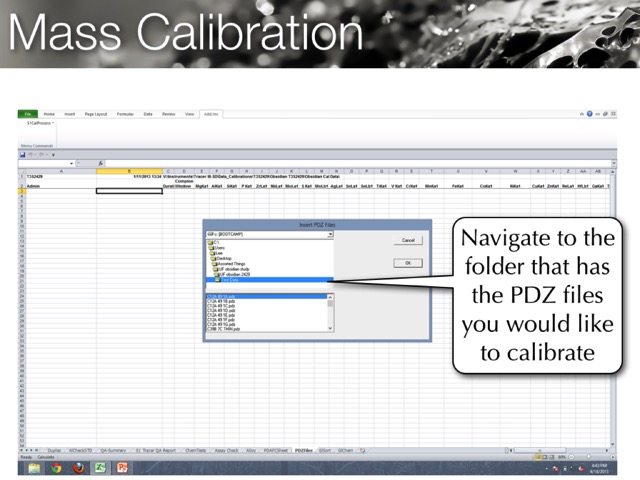Screen dimensions: 640x480
Task: Open the drive selector dropdown showing BOOTCAMP
Action: 330,234
